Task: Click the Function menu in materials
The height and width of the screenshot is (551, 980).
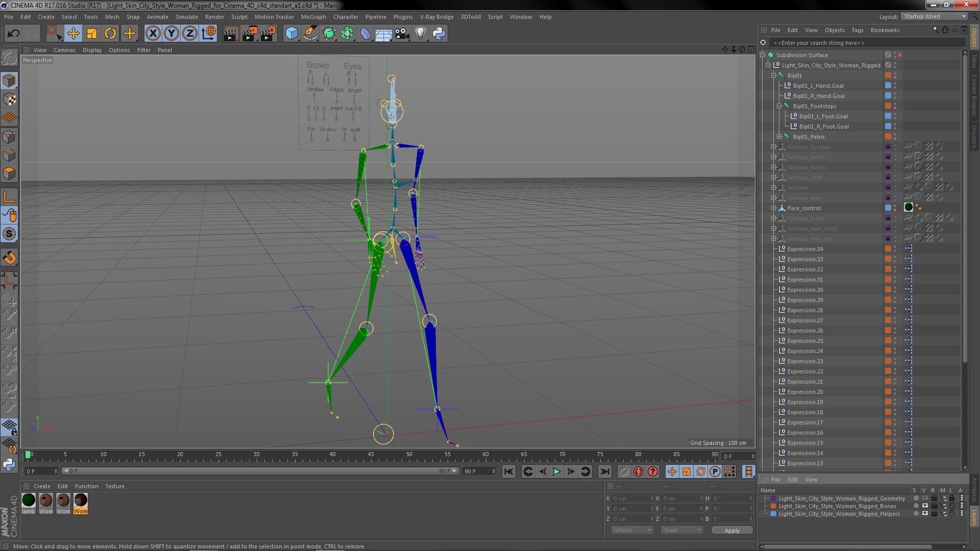Action: click(x=86, y=486)
